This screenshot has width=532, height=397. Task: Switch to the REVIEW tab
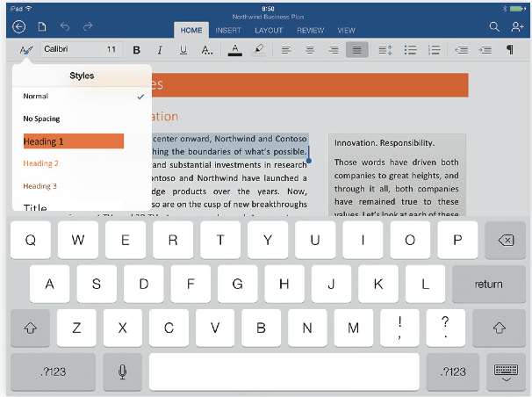click(310, 31)
